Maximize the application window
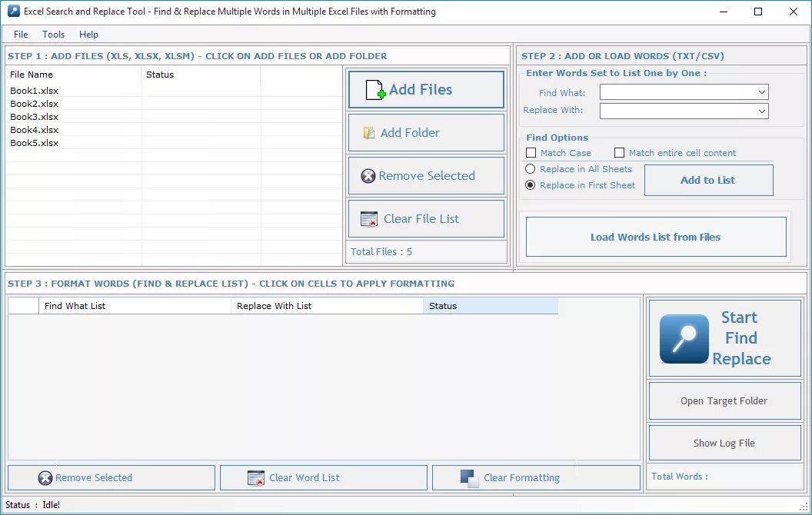Image resolution: width=812 pixels, height=515 pixels. [758, 12]
